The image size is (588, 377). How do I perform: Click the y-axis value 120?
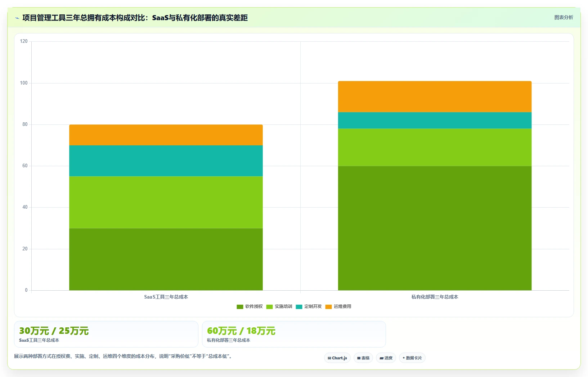24,41
